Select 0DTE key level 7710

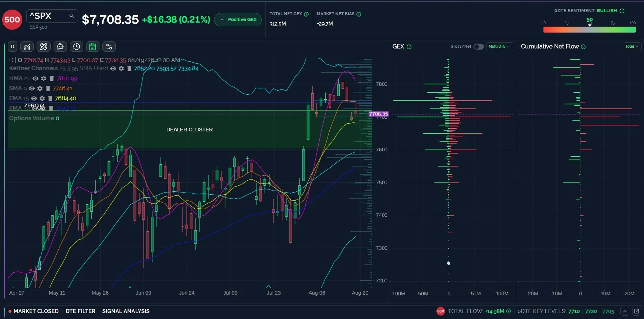point(574,311)
